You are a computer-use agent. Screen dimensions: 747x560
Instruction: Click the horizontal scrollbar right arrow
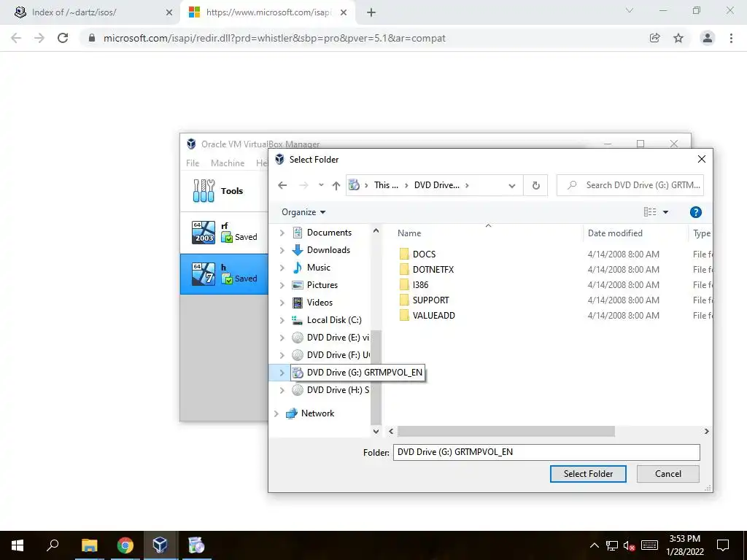tap(706, 432)
